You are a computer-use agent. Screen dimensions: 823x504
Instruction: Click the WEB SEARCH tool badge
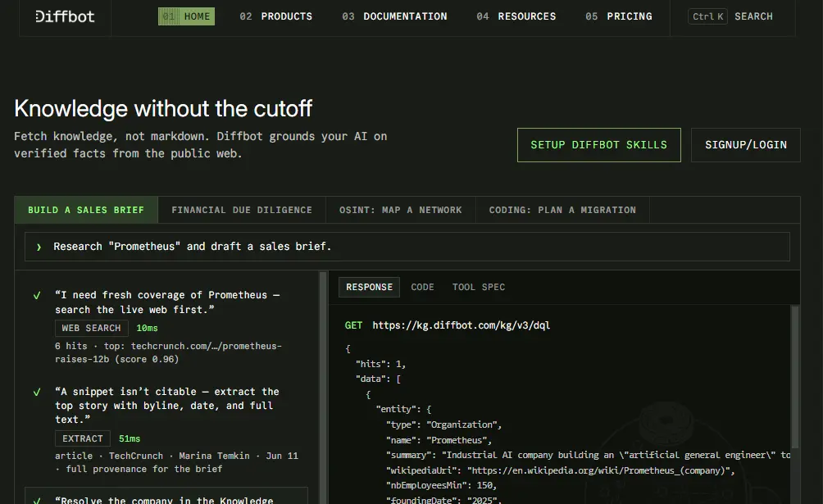pyautogui.click(x=91, y=328)
